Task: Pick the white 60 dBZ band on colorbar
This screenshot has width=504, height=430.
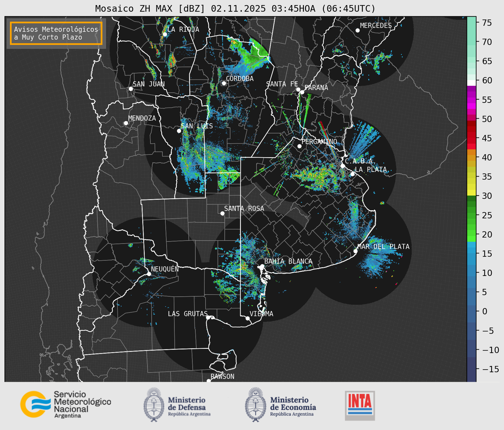Action: pos(471,83)
